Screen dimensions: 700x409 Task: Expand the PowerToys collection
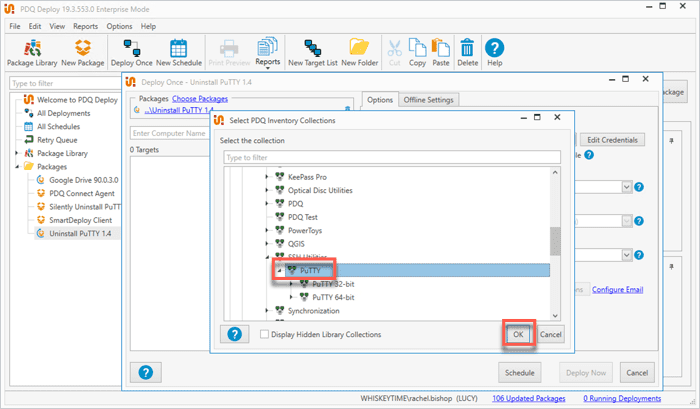tap(267, 230)
